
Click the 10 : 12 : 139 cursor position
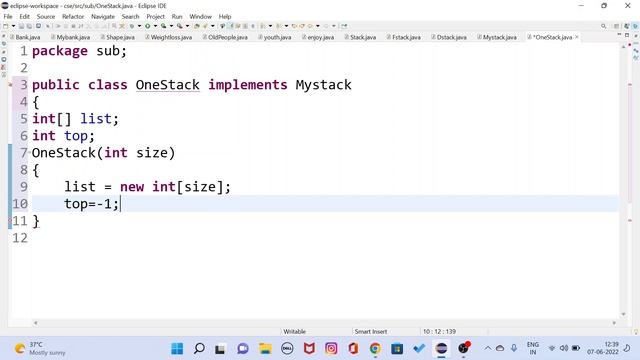click(439, 331)
